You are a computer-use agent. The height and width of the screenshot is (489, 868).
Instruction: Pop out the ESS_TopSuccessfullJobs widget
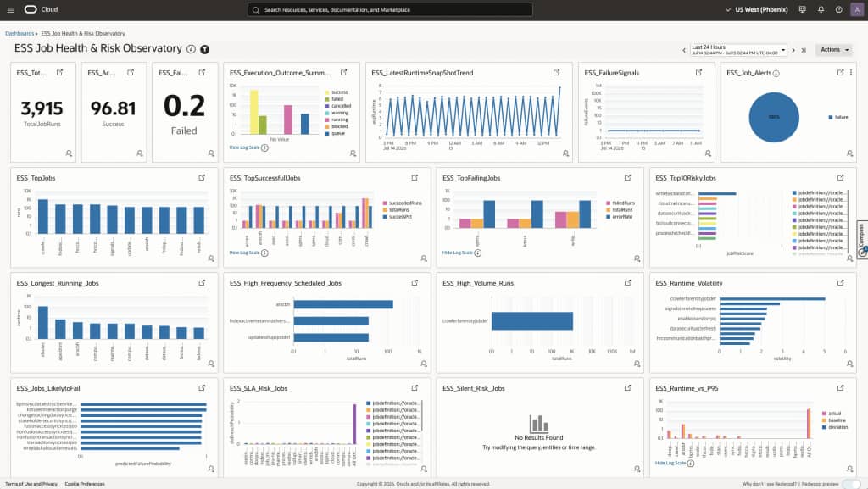click(x=415, y=178)
